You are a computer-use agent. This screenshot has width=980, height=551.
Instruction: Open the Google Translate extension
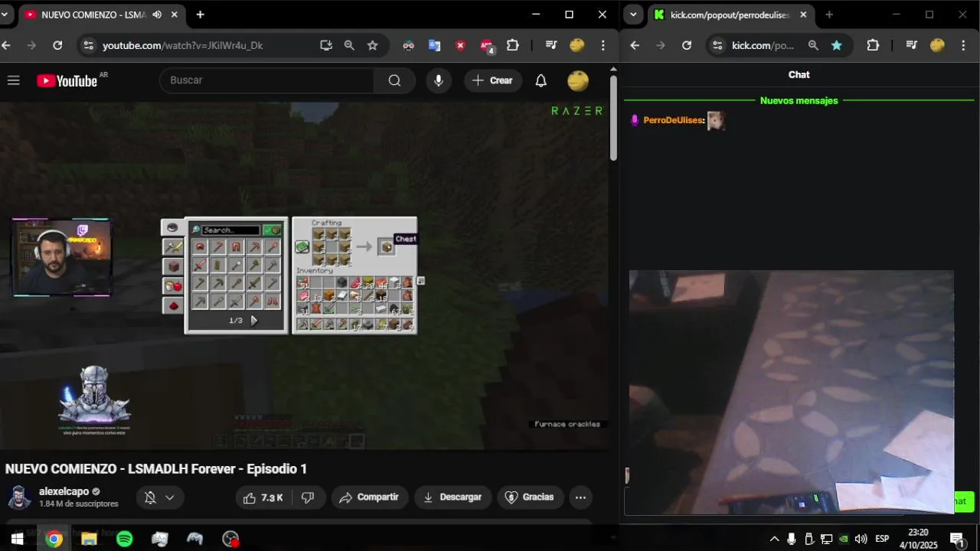[434, 45]
